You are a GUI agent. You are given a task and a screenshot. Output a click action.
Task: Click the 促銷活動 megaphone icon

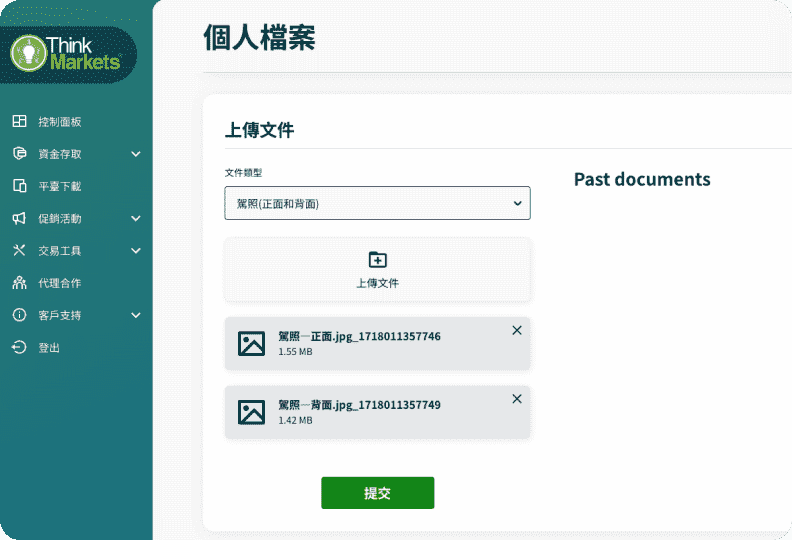coord(19,218)
